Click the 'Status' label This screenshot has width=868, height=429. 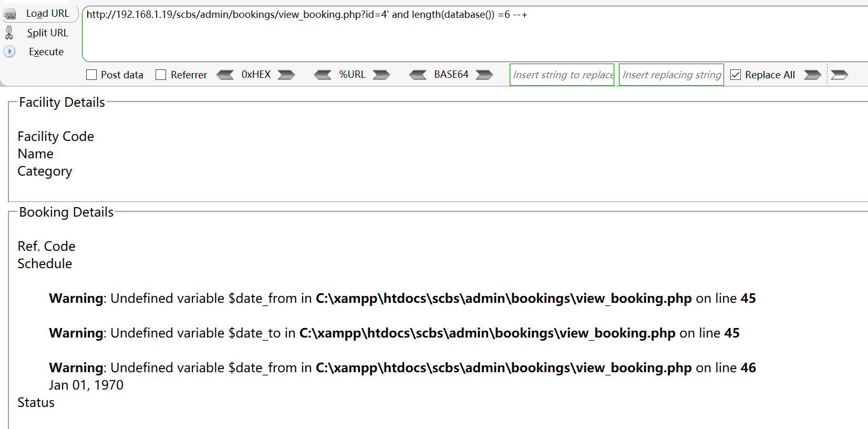[x=36, y=402]
